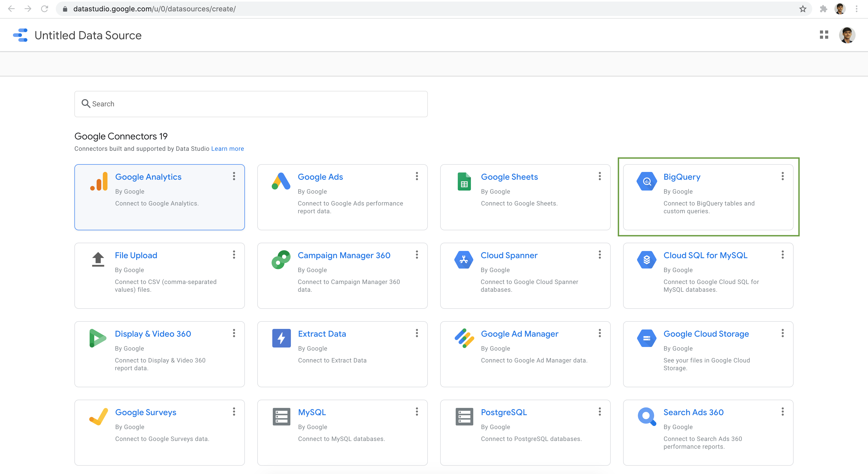
Task: Open more options for Search Ads 360
Action: [x=782, y=411]
